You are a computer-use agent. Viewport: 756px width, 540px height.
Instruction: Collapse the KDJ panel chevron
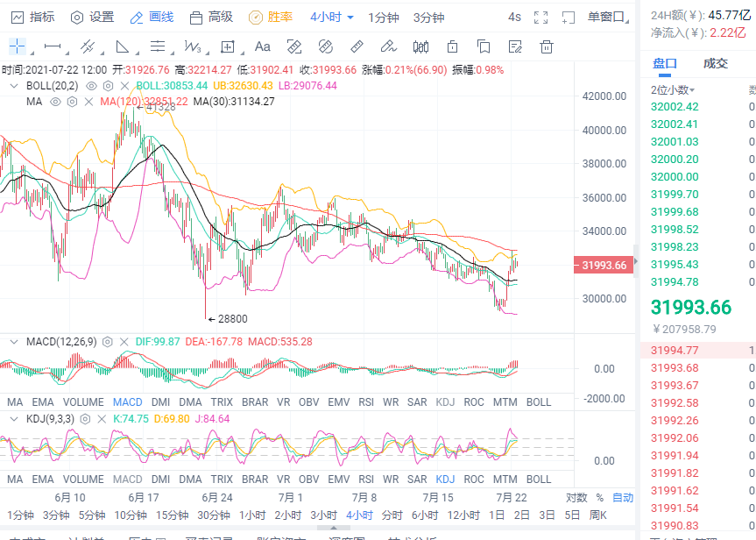click(x=14, y=419)
